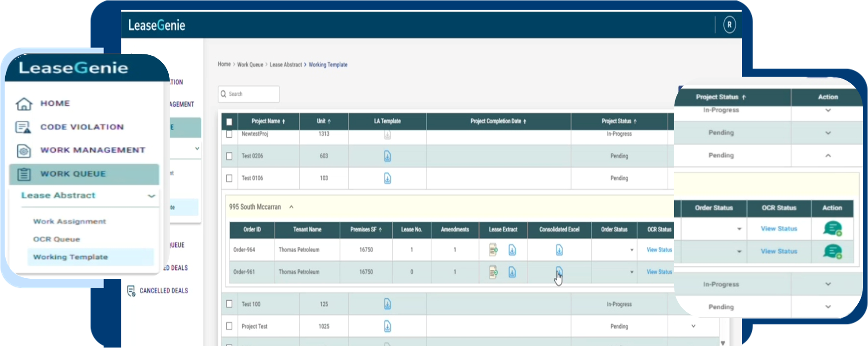Tick the checkbox for Test 0206
Viewport: 868px width, 348px height.
click(x=229, y=156)
